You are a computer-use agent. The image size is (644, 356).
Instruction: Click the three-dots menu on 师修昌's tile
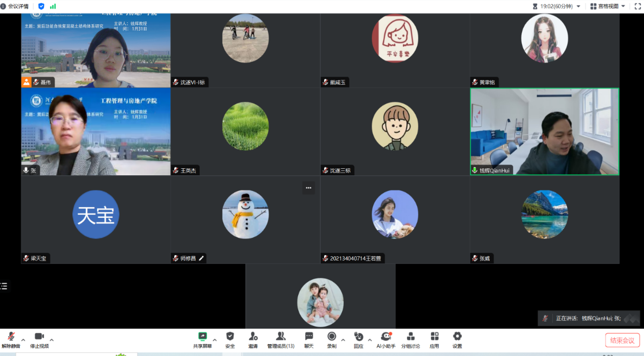click(x=309, y=188)
